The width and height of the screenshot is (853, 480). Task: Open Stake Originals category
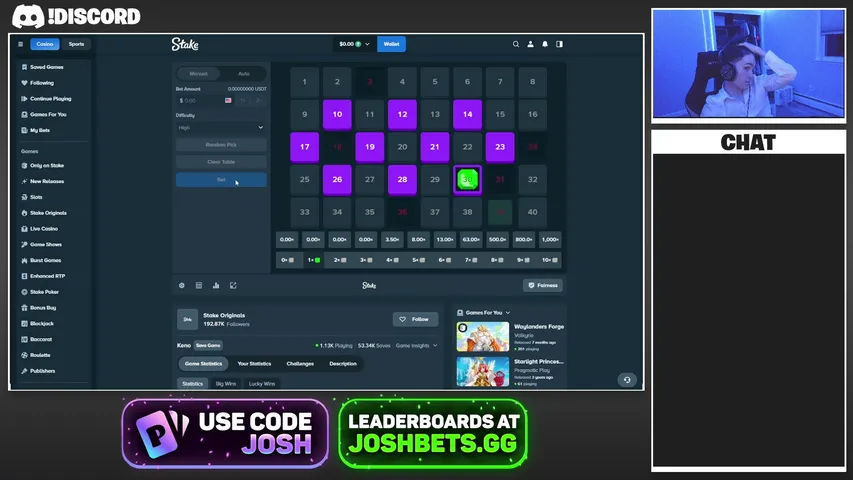[48, 213]
